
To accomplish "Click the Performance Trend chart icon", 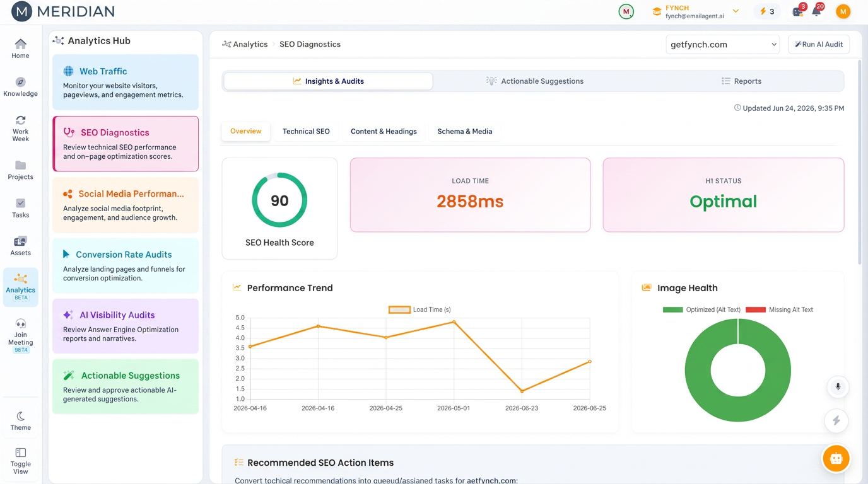I will [x=237, y=287].
